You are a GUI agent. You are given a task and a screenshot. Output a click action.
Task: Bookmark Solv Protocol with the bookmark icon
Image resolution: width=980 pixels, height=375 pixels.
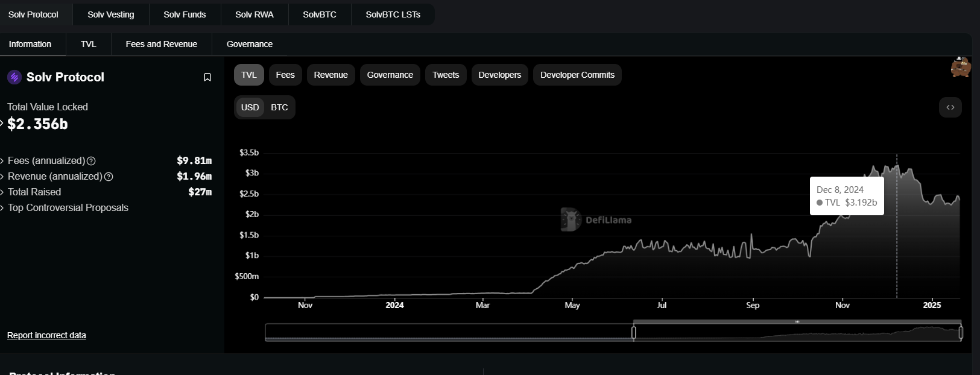207,77
